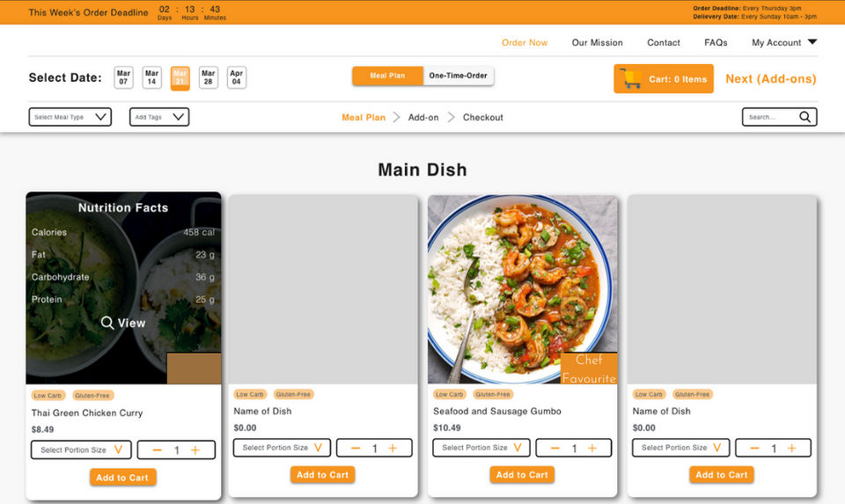Open the Seafood and Sausage Gumbo photo
845x504 pixels.
522,289
